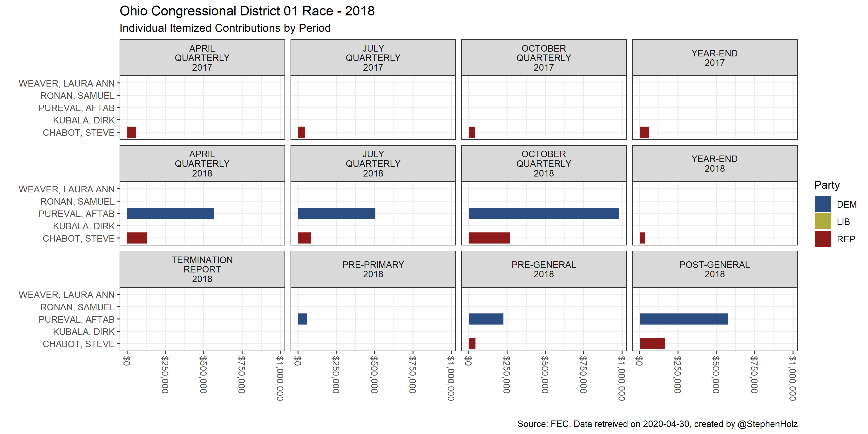Click Chabot's bar in October Quarterly 2018
The height and width of the screenshot is (434, 868).
point(489,238)
